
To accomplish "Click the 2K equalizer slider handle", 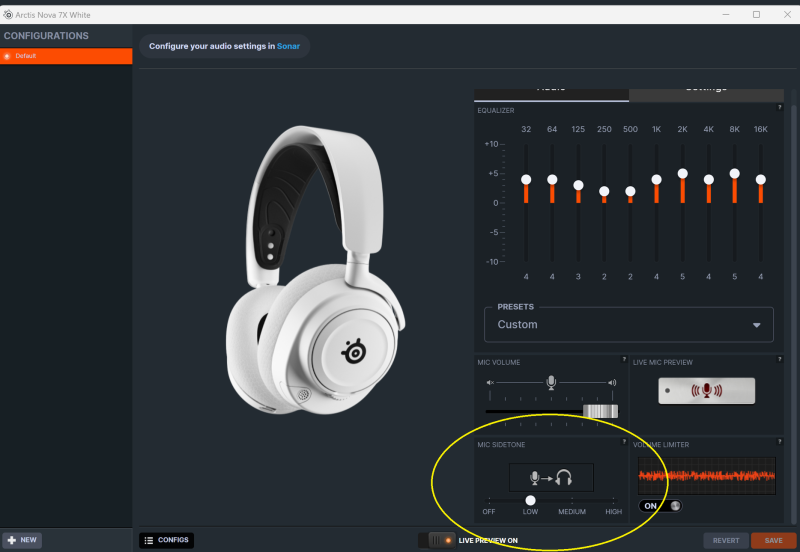I will click(x=683, y=174).
